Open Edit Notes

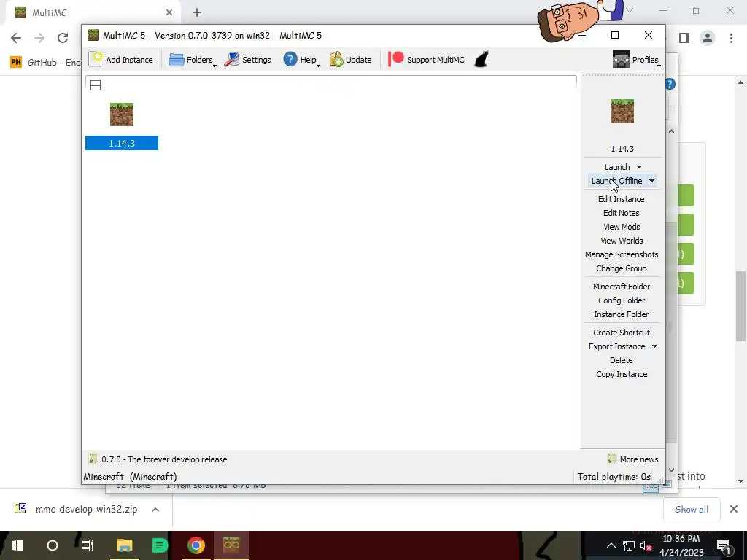click(622, 213)
